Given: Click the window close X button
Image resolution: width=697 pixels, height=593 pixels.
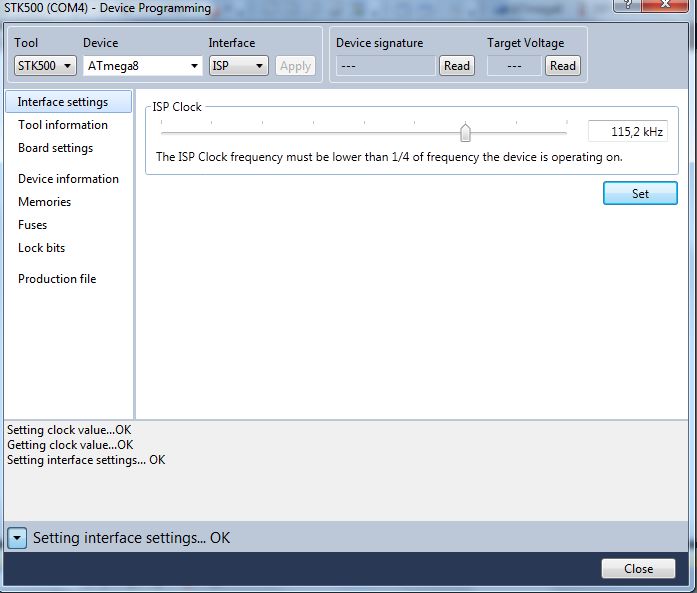Looking at the screenshot, I should [665, 5].
